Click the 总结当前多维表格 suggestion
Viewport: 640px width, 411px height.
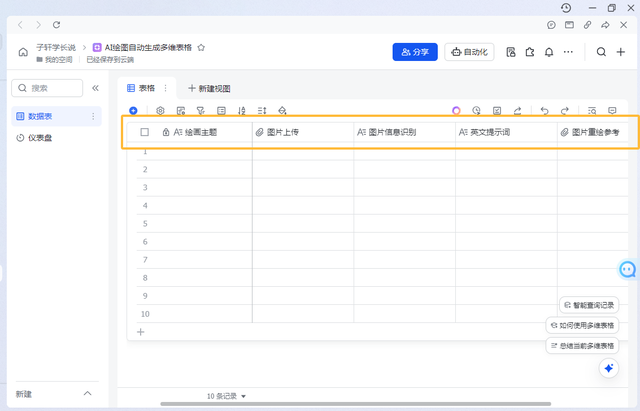582,346
